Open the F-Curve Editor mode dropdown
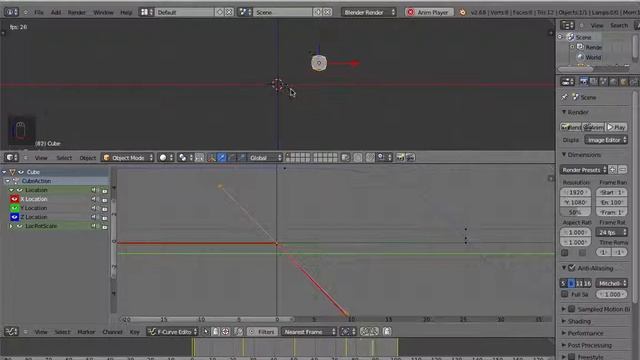This screenshot has width=640, height=360. (172, 332)
